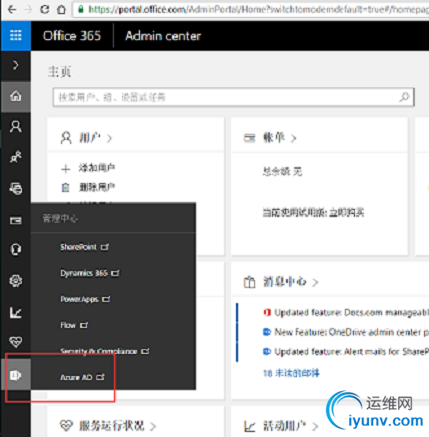The width and height of the screenshot is (429, 437).
Task: Open Alert mails for SharePoint message
Action: (351, 352)
